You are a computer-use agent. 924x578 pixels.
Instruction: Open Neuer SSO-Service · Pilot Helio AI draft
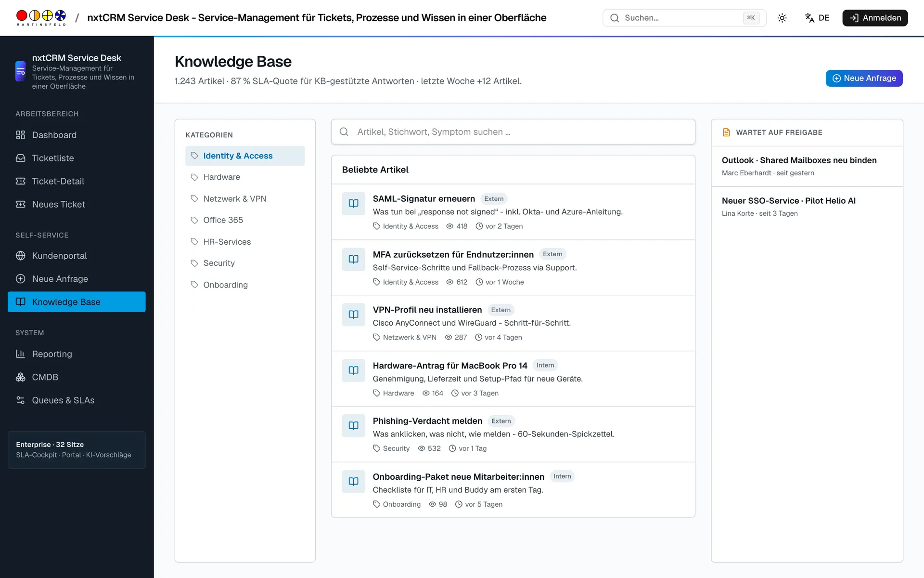[807, 207]
